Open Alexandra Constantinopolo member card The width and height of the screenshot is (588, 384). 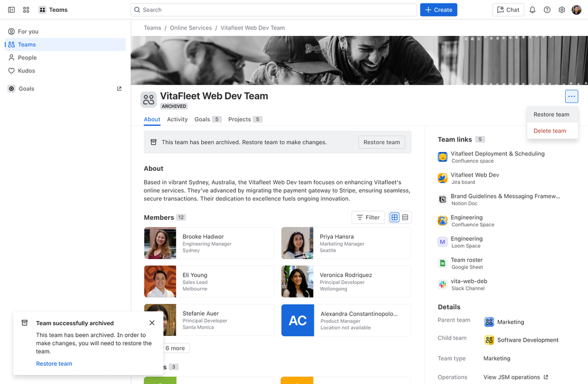coord(346,320)
